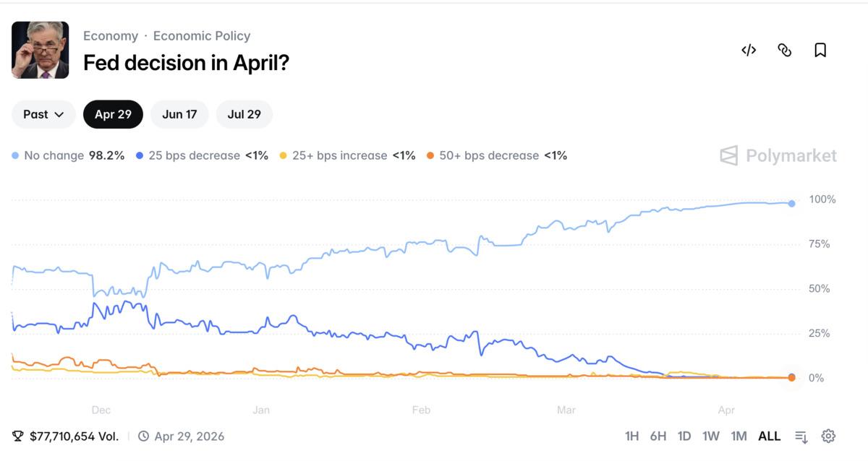Click the 25+ bps increase yellow legend dot
Image resolution: width=868 pixels, height=461 pixels.
tap(284, 155)
